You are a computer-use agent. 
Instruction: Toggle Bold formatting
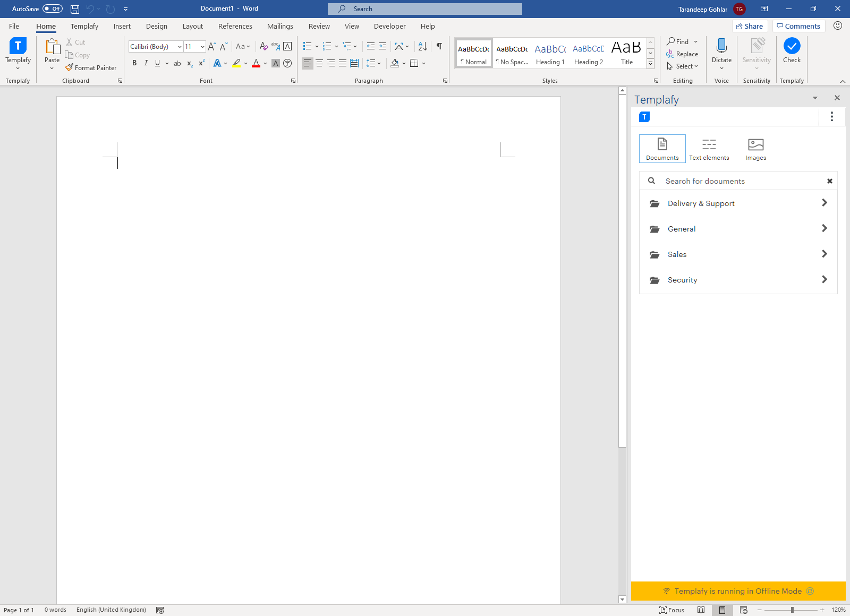tap(134, 63)
